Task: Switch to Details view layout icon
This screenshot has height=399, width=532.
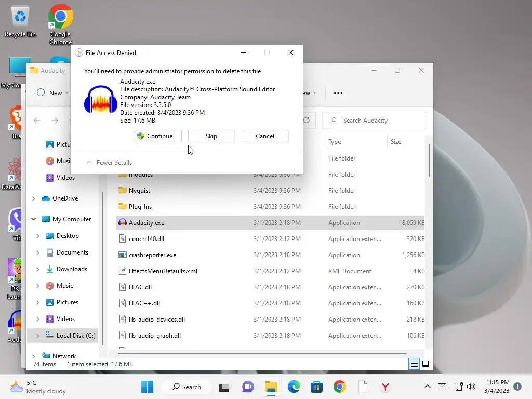Action: 414,364
